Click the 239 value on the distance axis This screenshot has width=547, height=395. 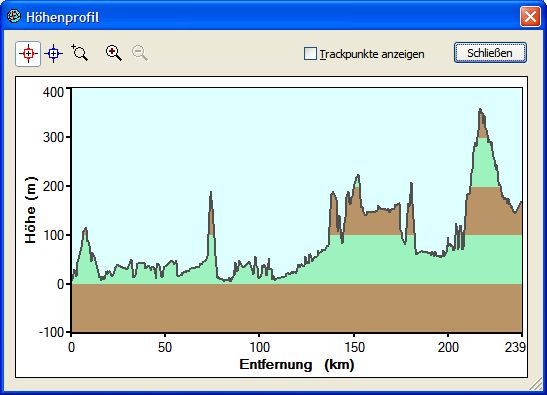pyautogui.click(x=515, y=348)
